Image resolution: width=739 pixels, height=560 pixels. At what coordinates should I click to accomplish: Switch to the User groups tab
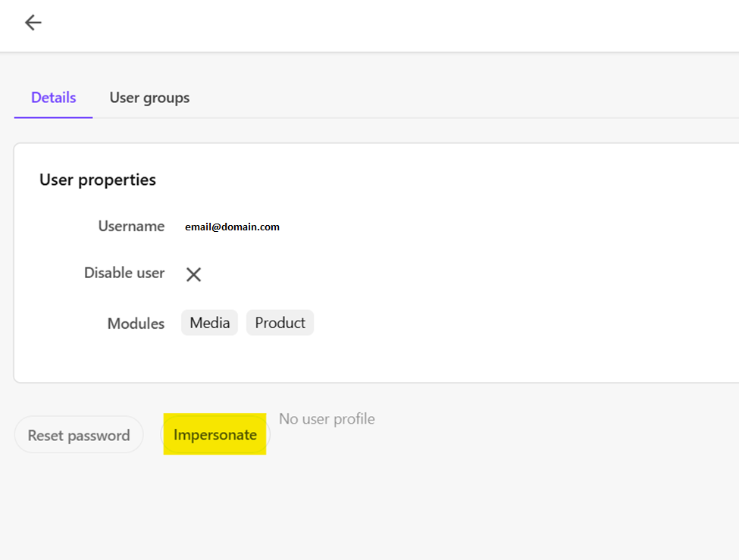[149, 98]
